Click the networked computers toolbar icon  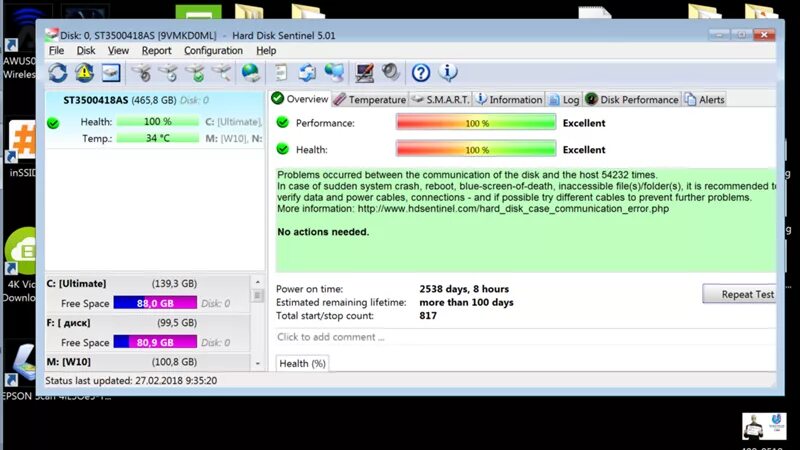pyautogui.click(x=334, y=73)
